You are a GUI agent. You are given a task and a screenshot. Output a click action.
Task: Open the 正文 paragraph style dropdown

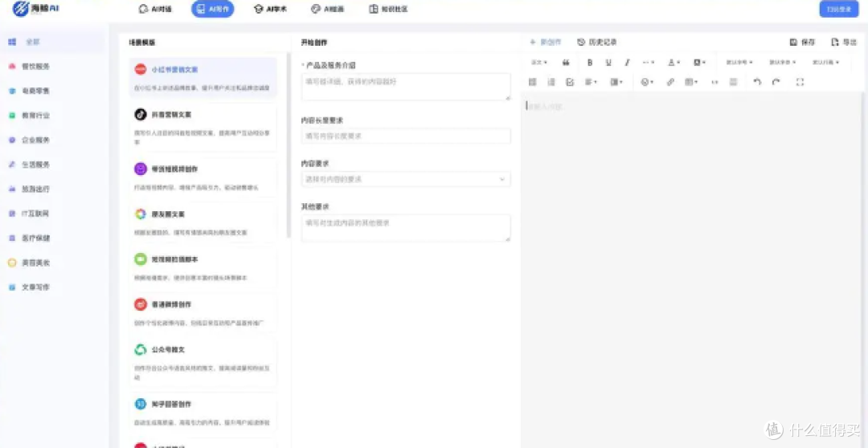pyautogui.click(x=539, y=63)
